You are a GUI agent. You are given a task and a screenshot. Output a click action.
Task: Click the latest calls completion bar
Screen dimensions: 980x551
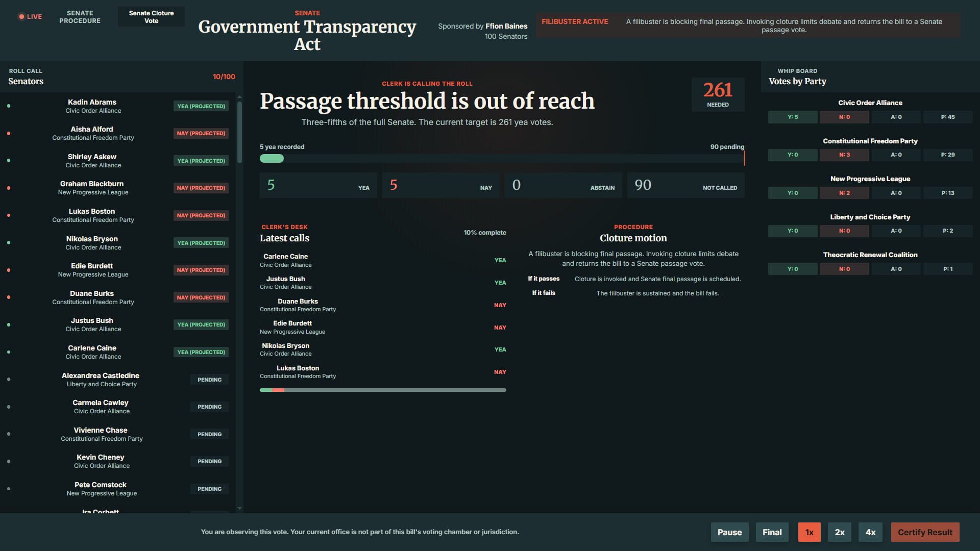[x=383, y=390]
